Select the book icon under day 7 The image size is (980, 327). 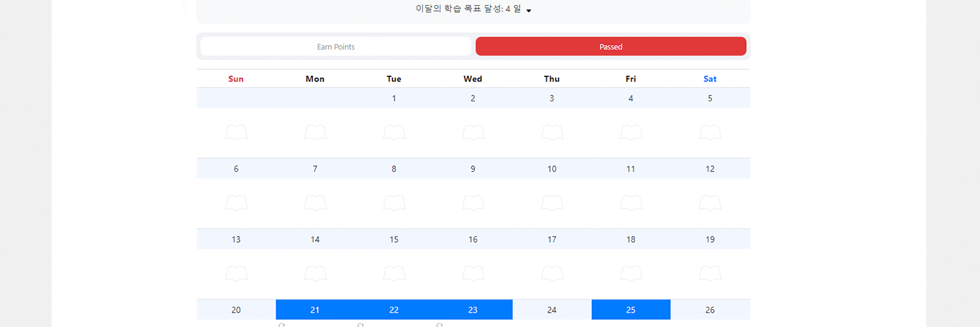coord(315,203)
